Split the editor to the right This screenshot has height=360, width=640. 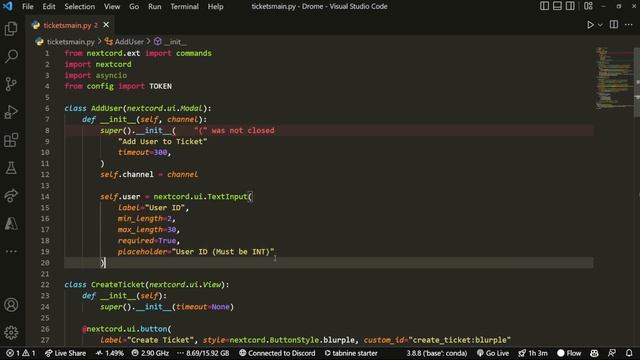point(613,24)
